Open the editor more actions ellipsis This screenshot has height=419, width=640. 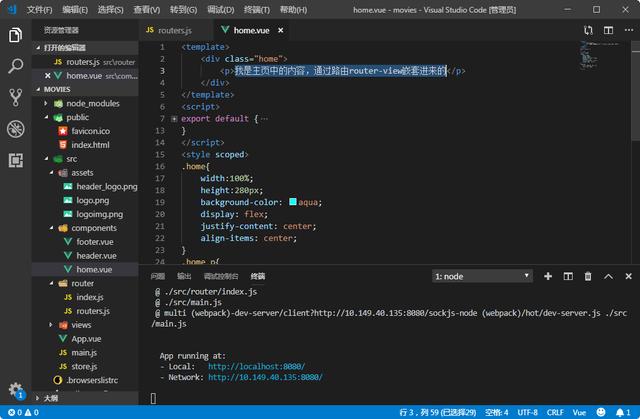point(629,30)
